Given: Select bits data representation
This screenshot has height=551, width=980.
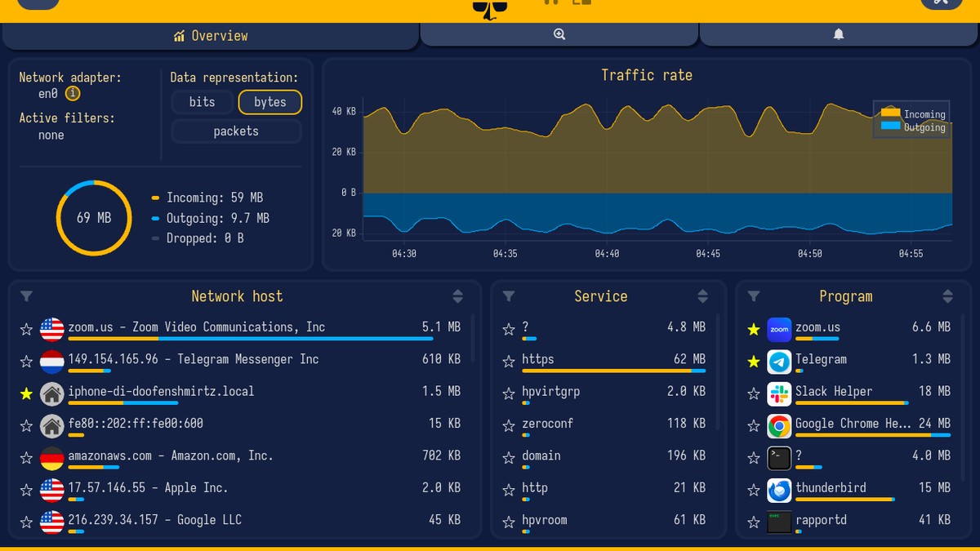Looking at the screenshot, I should 202,102.
